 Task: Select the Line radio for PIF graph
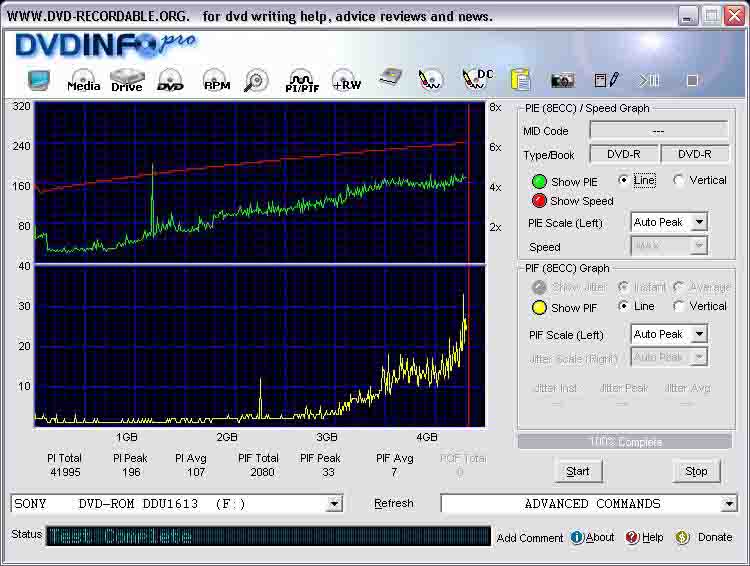[625, 307]
